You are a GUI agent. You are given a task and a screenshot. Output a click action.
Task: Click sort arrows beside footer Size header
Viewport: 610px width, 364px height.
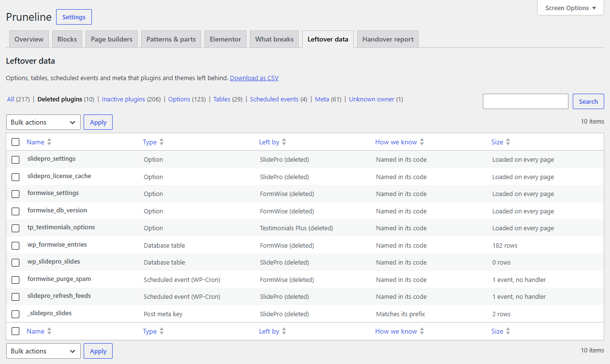coord(508,331)
